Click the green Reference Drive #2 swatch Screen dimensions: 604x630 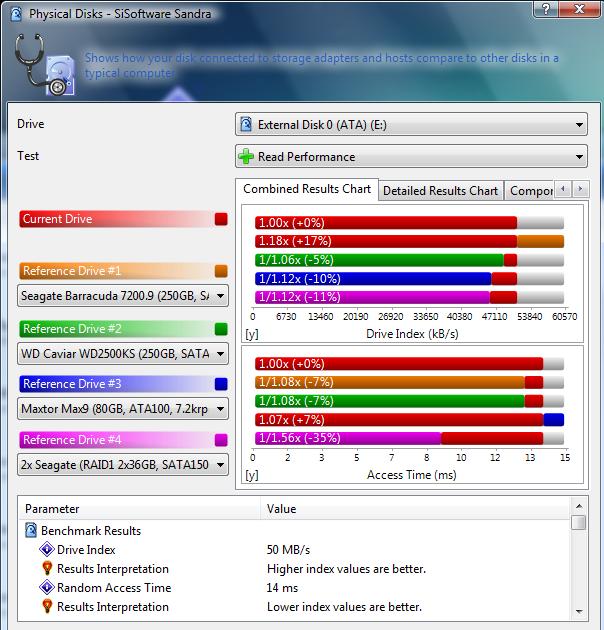pos(221,329)
